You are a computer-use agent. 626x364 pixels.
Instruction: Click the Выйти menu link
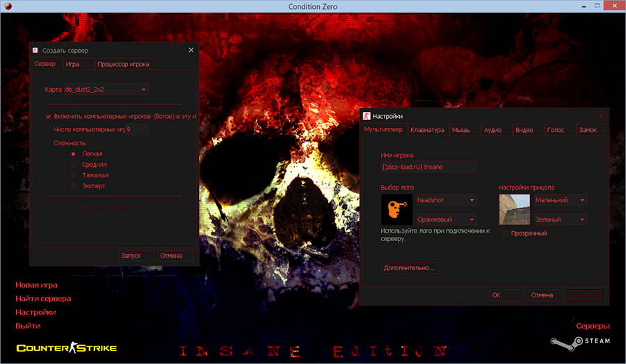pyautogui.click(x=28, y=325)
